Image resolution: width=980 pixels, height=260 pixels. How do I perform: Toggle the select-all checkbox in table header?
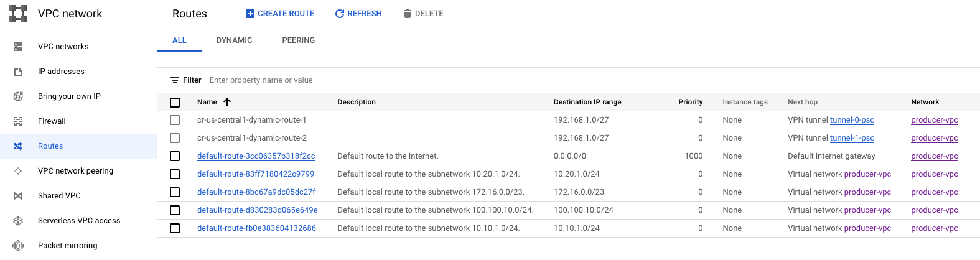click(x=175, y=103)
